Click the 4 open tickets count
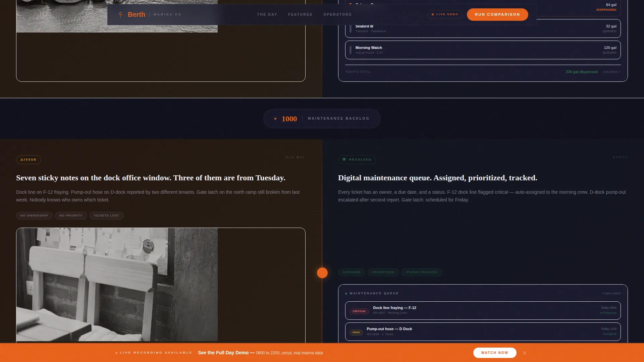The image size is (644, 362). click(x=611, y=293)
